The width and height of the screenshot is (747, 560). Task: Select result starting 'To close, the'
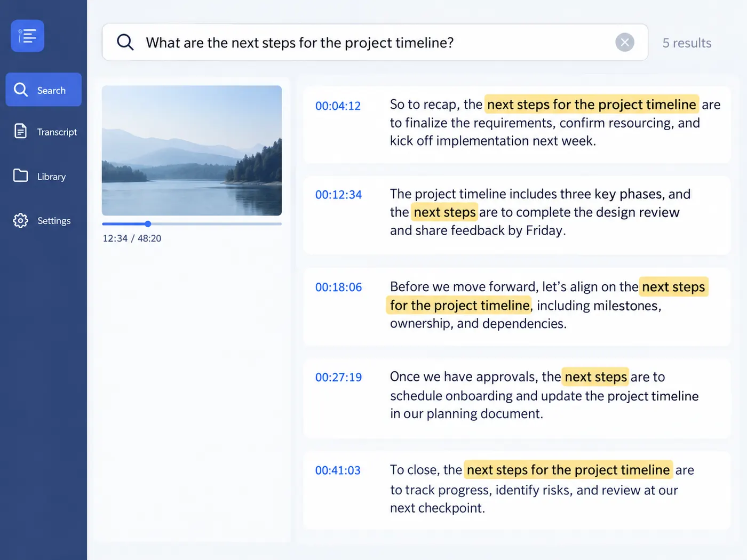516,491
